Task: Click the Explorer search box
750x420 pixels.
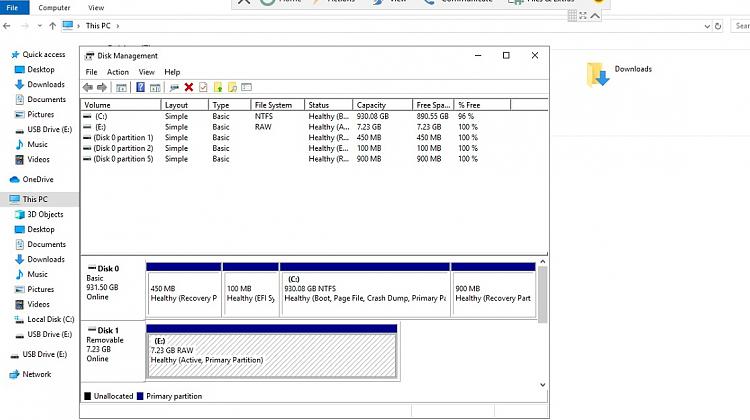Action: [x=740, y=26]
